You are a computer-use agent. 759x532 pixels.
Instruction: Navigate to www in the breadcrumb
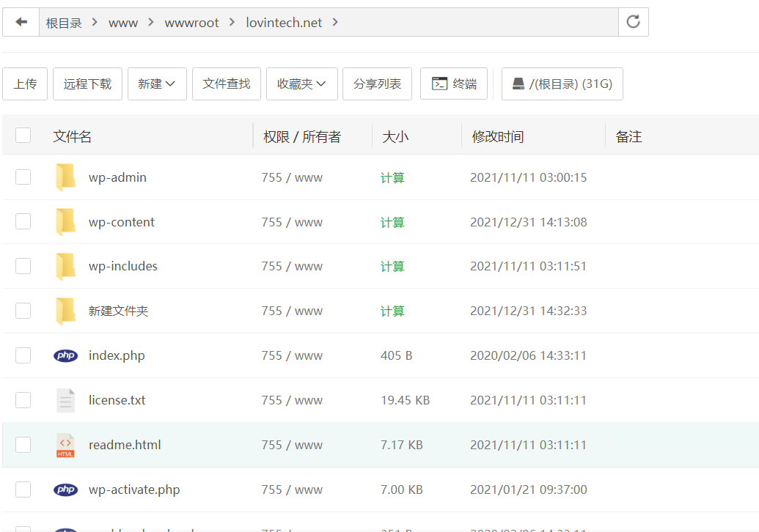click(x=123, y=23)
